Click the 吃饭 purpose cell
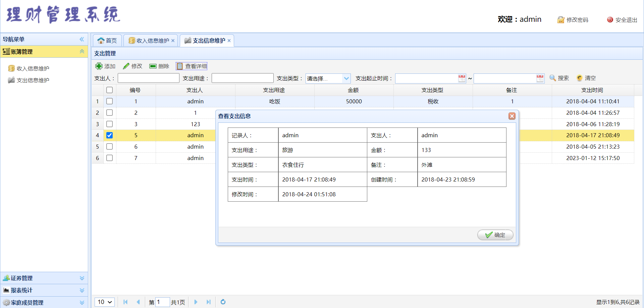Viewport: 644px width, 308px height. (275, 101)
